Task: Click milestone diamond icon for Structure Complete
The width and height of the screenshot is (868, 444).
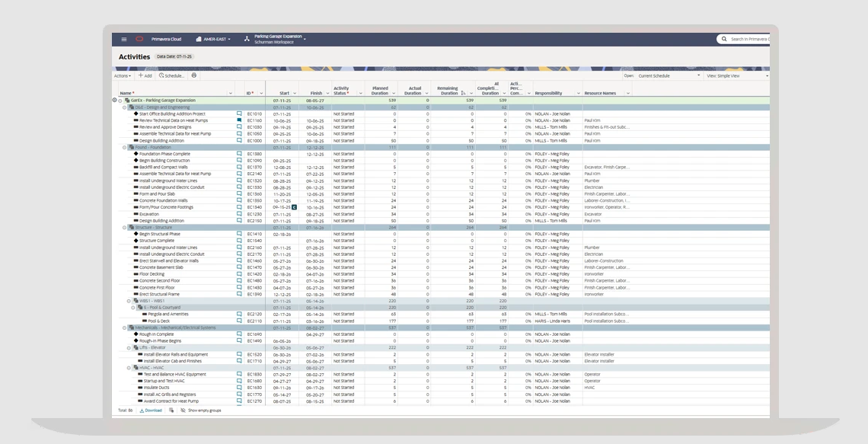Action: [x=136, y=241]
